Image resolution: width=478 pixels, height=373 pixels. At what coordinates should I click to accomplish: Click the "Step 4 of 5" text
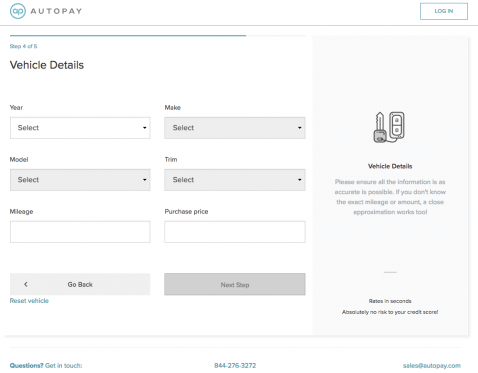click(x=23, y=46)
